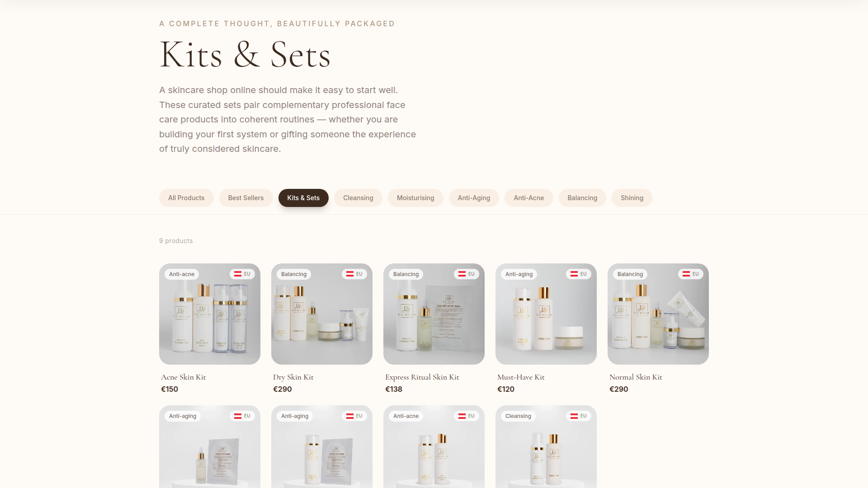Click the EU flag badge on Acne Skin Kit
Viewport: 868px width, 488px height.
242,274
